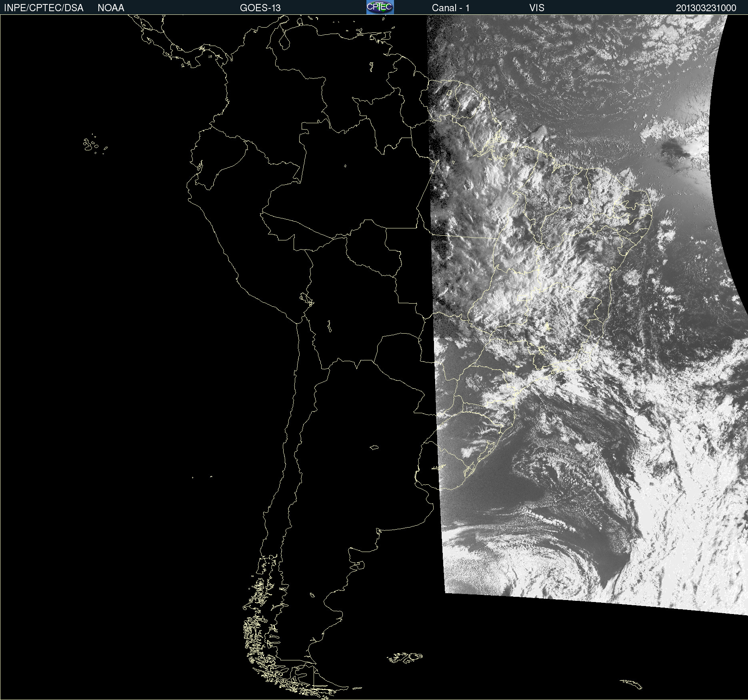Click the CPTEC logo in header
748x700 pixels.
(380, 7)
